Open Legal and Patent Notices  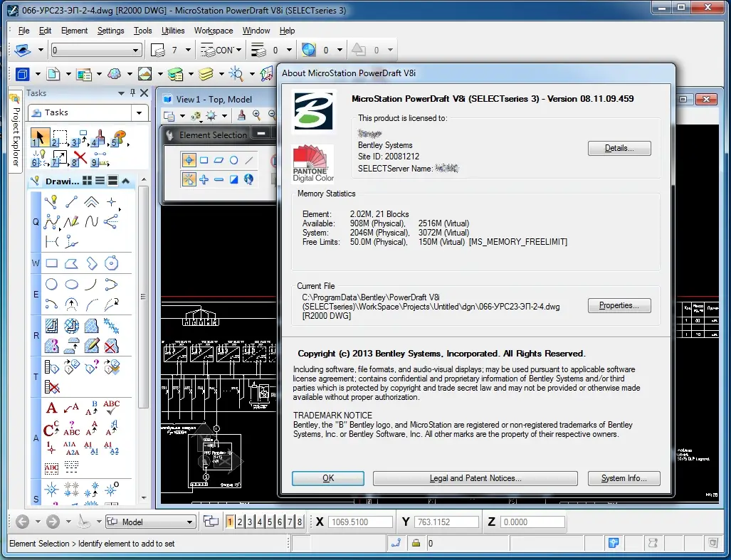[475, 478]
